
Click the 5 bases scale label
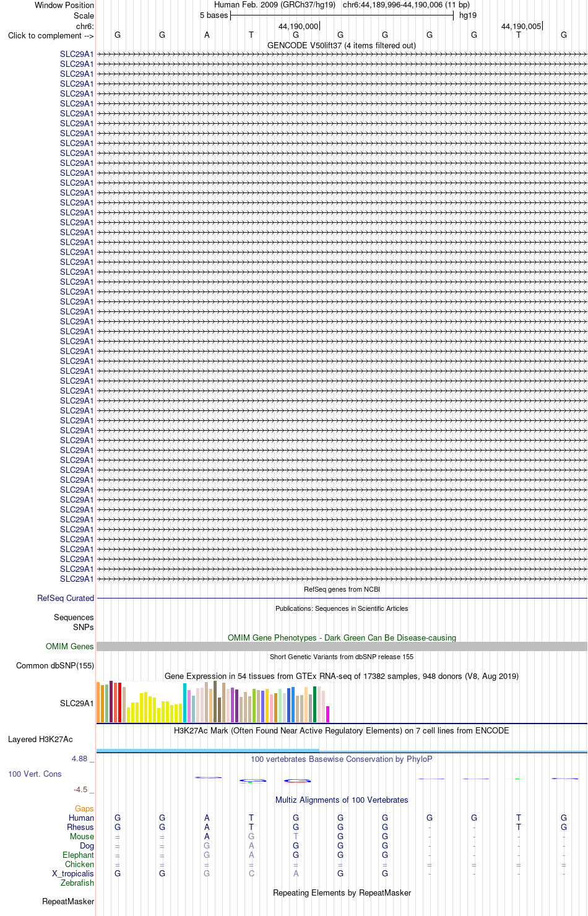pos(214,15)
